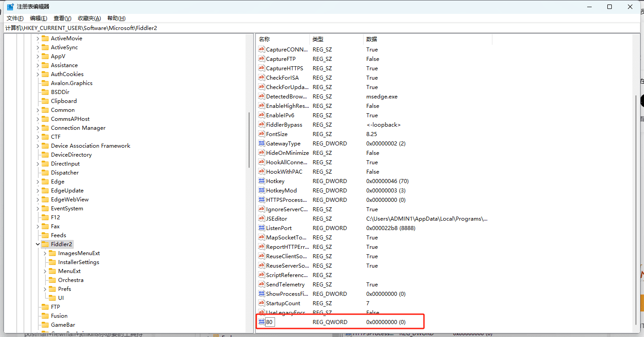Viewport: 644px width, 337px height.
Task: Click the Hotkey DWORD value icon
Action: click(x=262, y=181)
